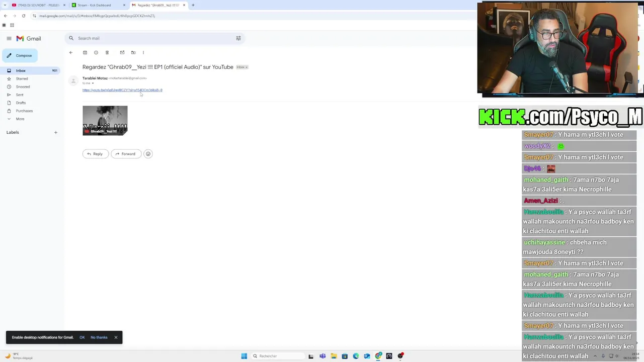Close the Kick Dashboard tab
Image resolution: width=644 pixels, height=362 pixels.
coord(124,5)
